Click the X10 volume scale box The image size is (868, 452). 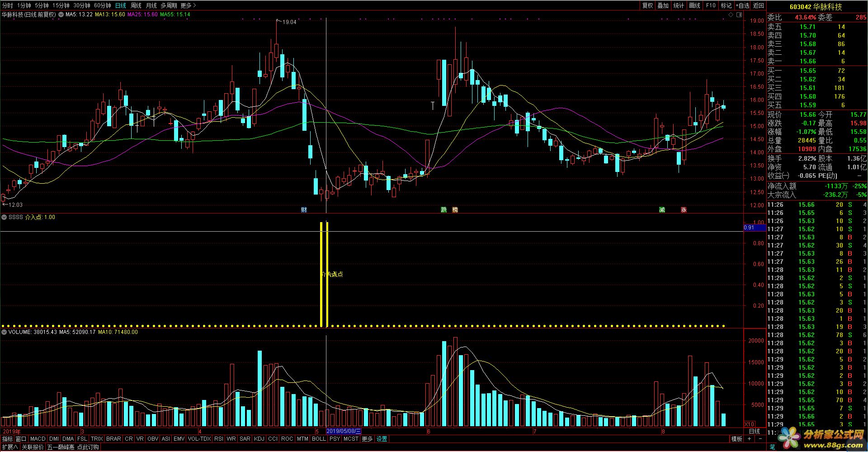[749, 424]
